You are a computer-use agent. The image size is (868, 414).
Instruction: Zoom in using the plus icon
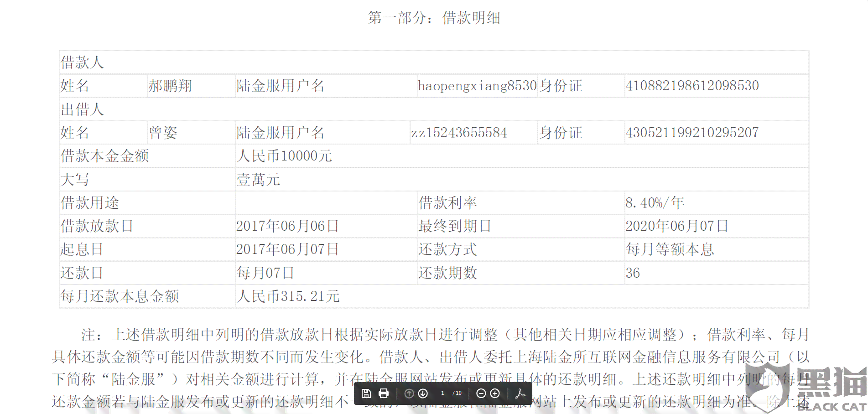pyautogui.click(x=495, y=393)
